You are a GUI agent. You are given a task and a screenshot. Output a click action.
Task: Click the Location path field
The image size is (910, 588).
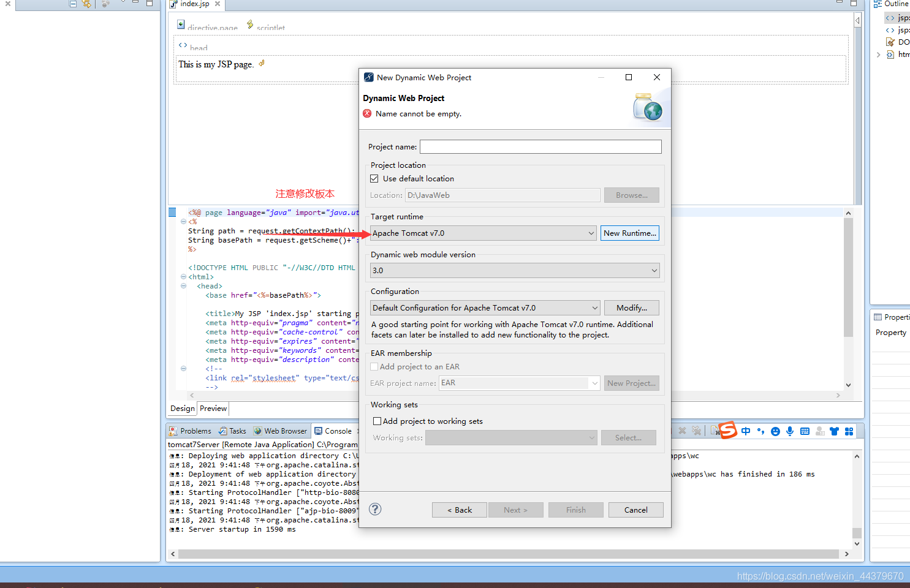[502, 195]
